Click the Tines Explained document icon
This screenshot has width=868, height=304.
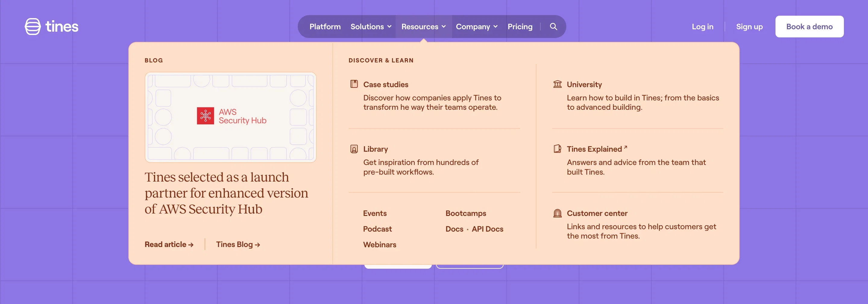tap(557, 149)
